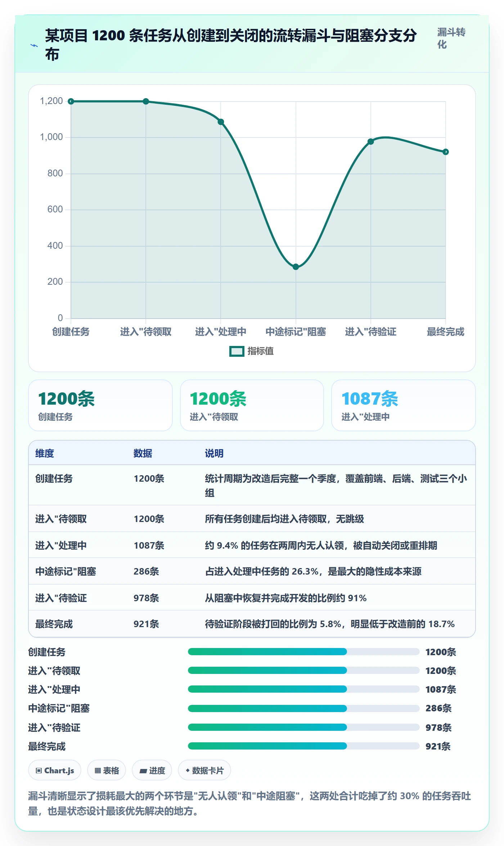504x846 pixels.
Task: Click the 数据 table column header
Action: (x=143, y=453)
